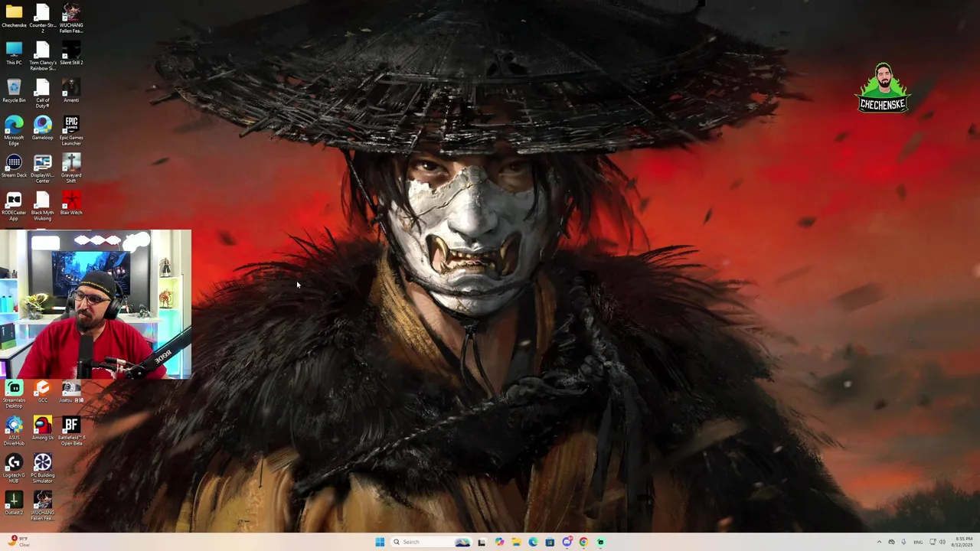The height and width of the screenshot is (551, 980).
Task: Select the Jisatsu game shortcut
Action: pyautogui.click(x=71, y=392)
